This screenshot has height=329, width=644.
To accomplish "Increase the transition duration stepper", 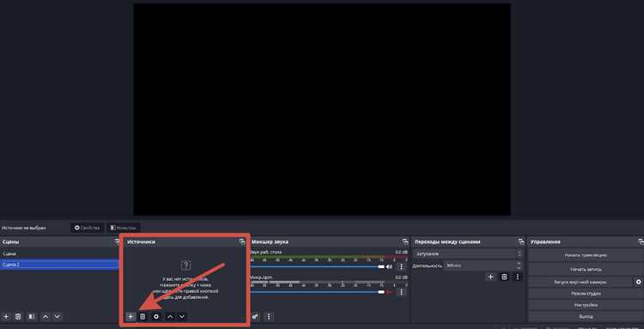I will [519, 263].
